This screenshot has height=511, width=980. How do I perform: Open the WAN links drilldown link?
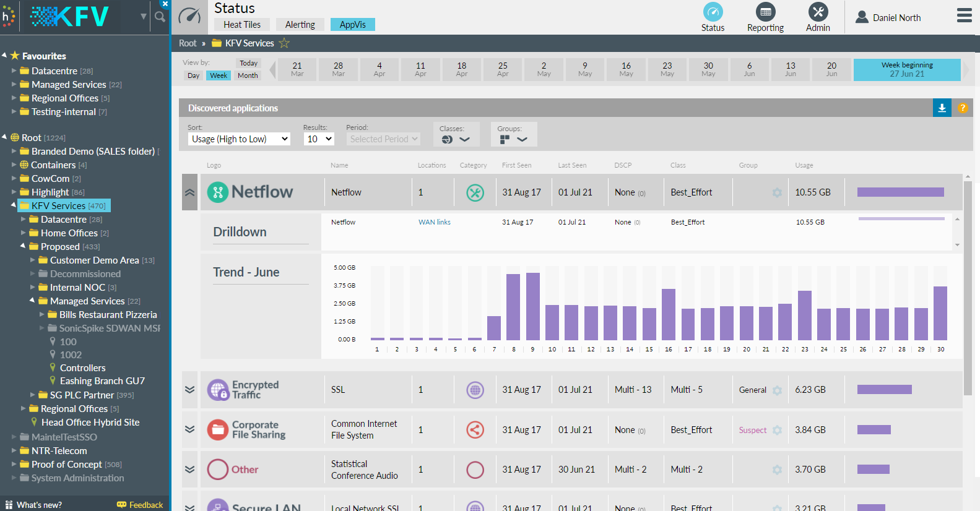point(434,222)
